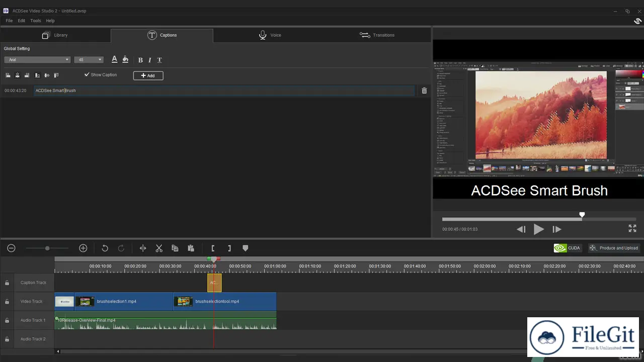The height and width of the screenshot is (362, 644).
Task: Toggle lock on Audio Track 2
Action: (7, 339)
